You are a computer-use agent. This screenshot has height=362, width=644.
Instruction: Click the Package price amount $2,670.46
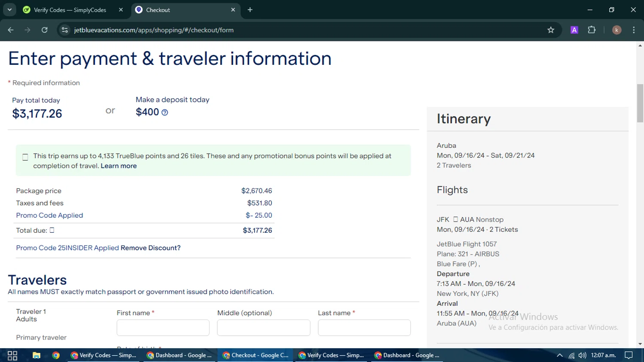pos(257,191)
